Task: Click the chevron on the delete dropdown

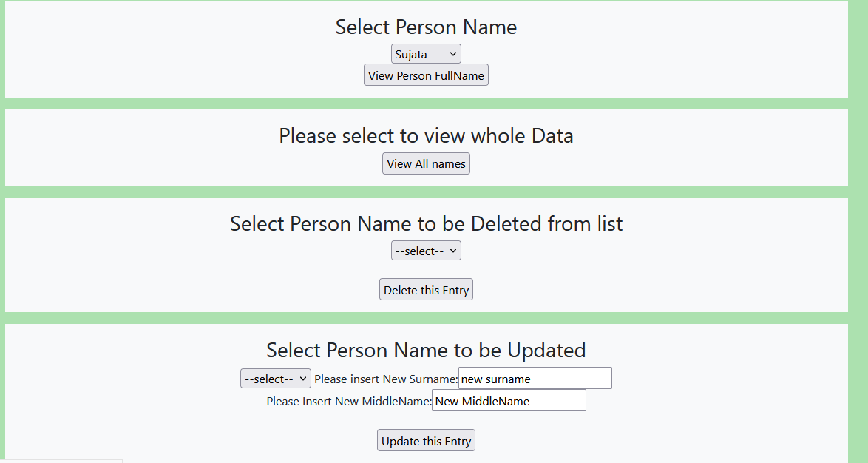Action: tap(452, 250)
